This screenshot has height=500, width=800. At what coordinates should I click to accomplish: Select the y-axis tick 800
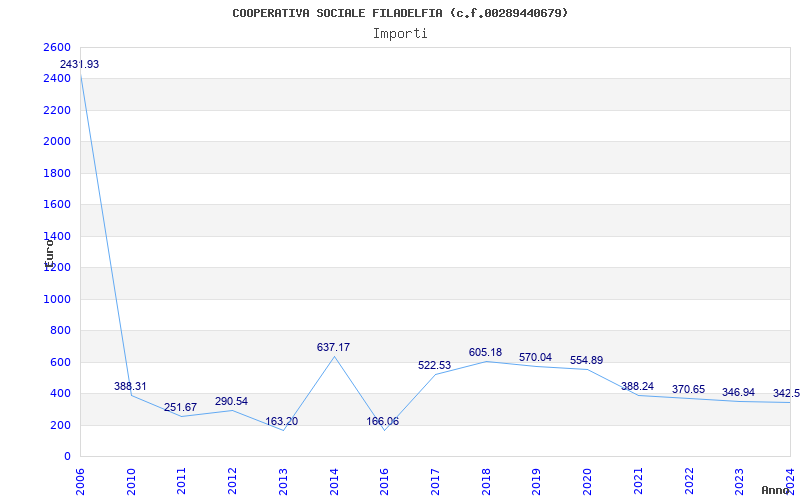(60, 331)
